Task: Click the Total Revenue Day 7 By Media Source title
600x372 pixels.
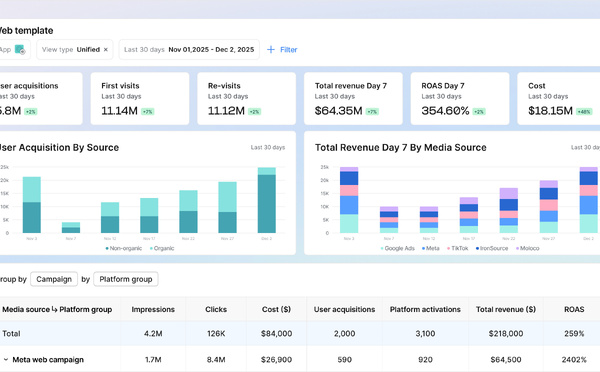Action: coord(401,148)
